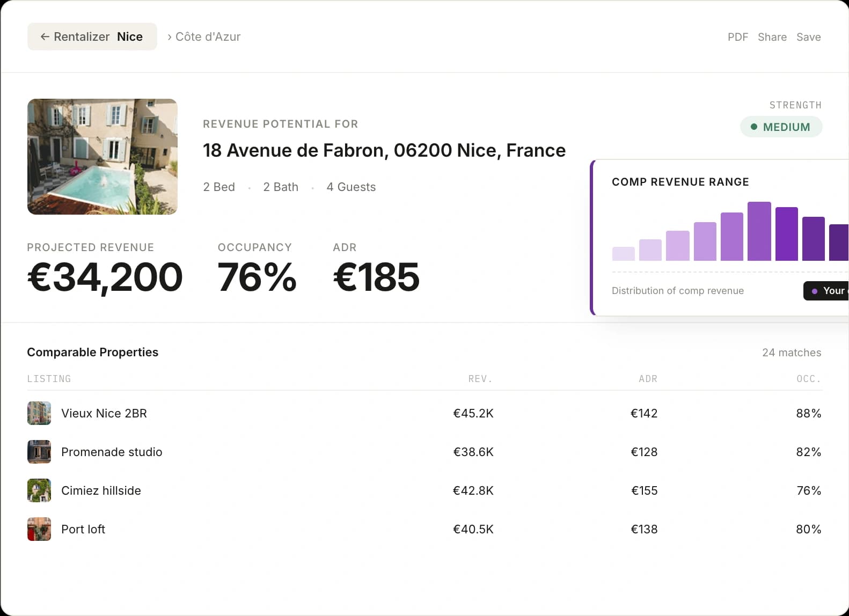Click the 2 Bath detail

pyautogui.click(x=281, y=187)
